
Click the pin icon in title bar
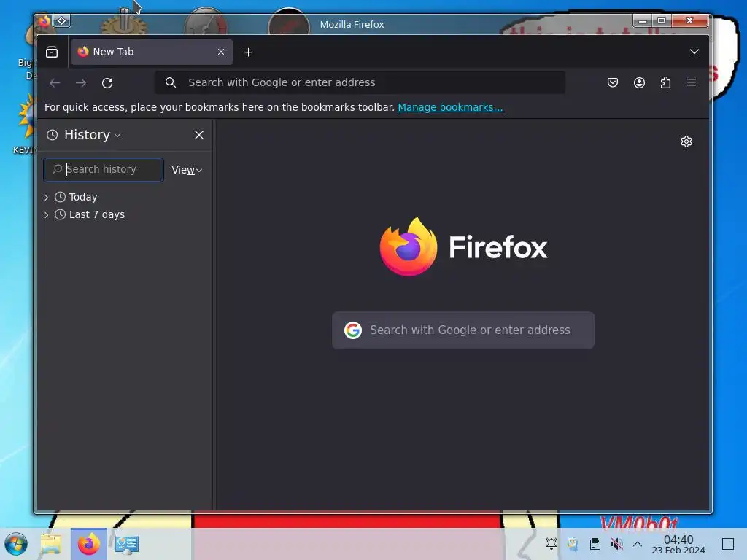pos(62,21)
